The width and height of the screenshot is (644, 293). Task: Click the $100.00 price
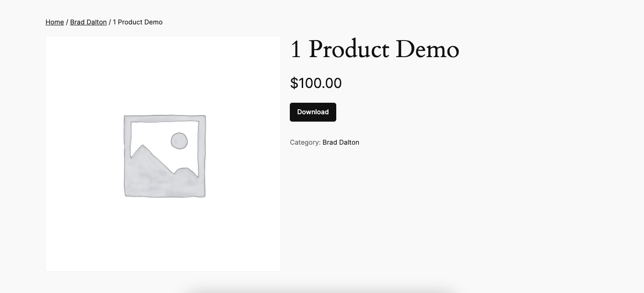pos(316,83)
